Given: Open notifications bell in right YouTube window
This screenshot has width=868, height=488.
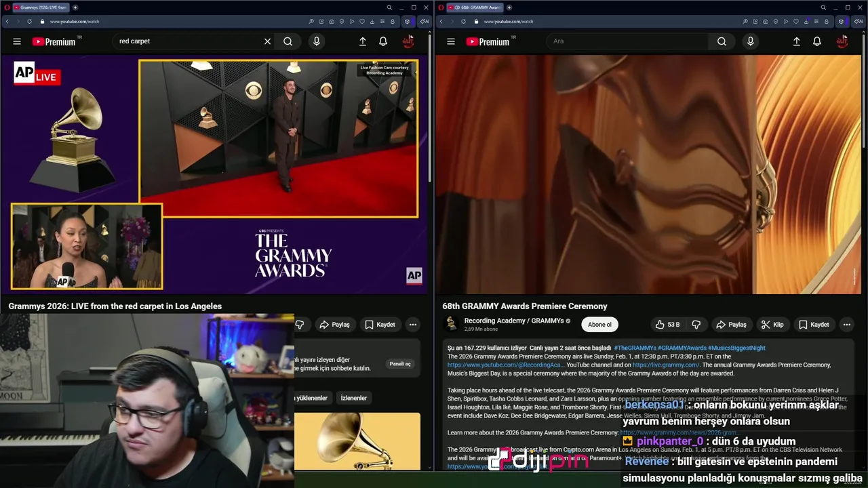Looking at the screenshot, I should pyautogui.click(x=817, y=41).
